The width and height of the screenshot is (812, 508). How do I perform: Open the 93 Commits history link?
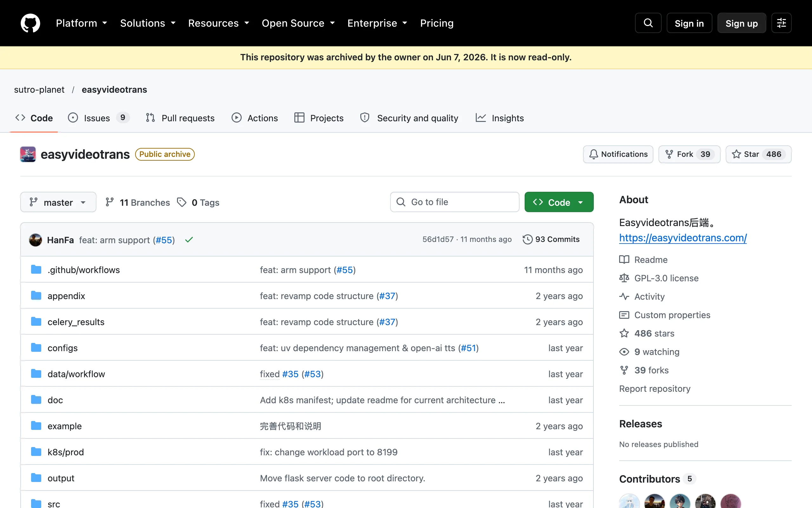pos(551,239)
